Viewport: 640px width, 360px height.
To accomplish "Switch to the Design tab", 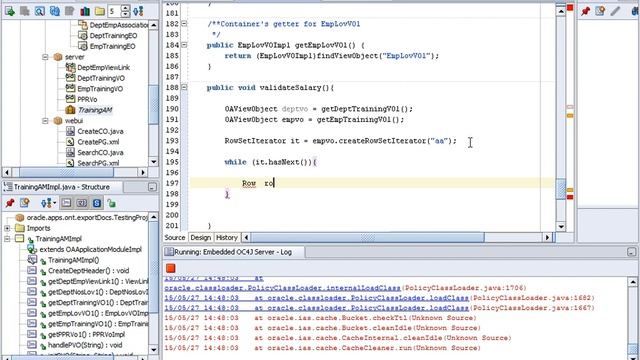I will (200, 238).
